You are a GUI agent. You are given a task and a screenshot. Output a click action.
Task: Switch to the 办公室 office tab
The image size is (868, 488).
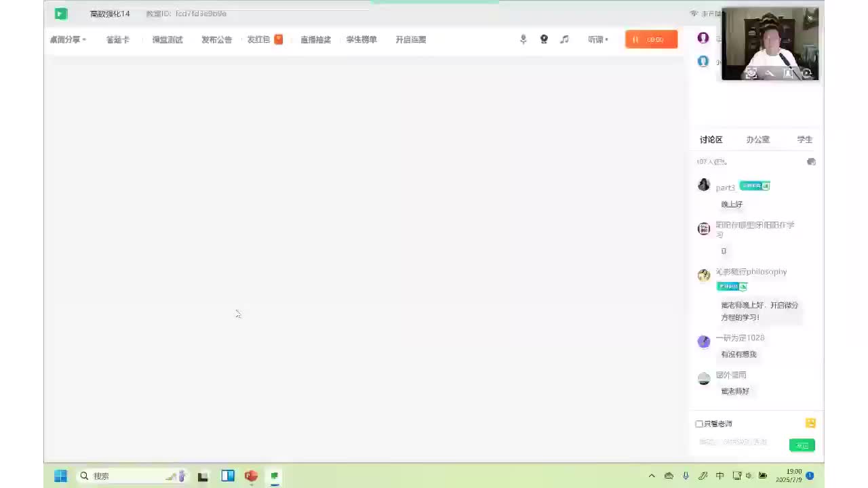click(x=757, y=140)
